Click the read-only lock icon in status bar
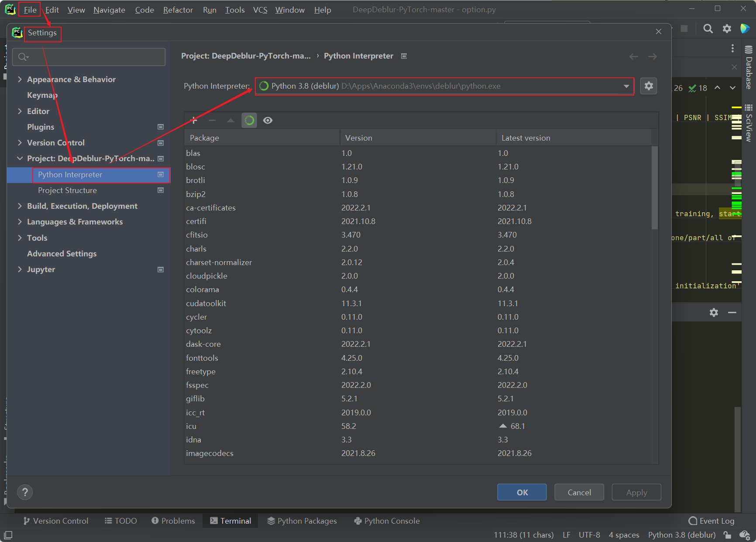This screenshot has height=542, width=756. tap(727, 535)
